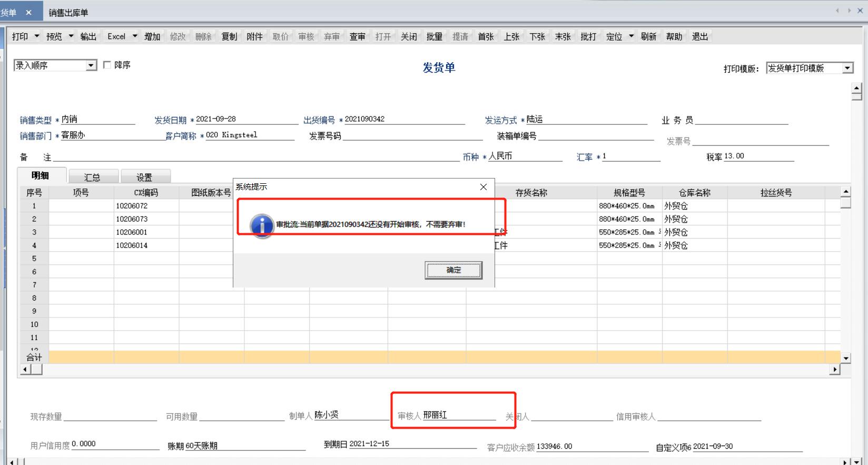Click the 币种 field 人民币

pyautogui.click(x=525, y=156)
